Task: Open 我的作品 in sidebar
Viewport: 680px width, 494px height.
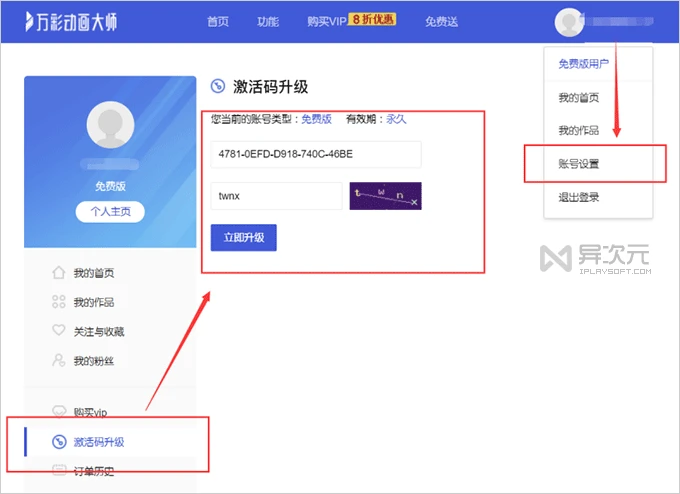Action: coord(94,302)
